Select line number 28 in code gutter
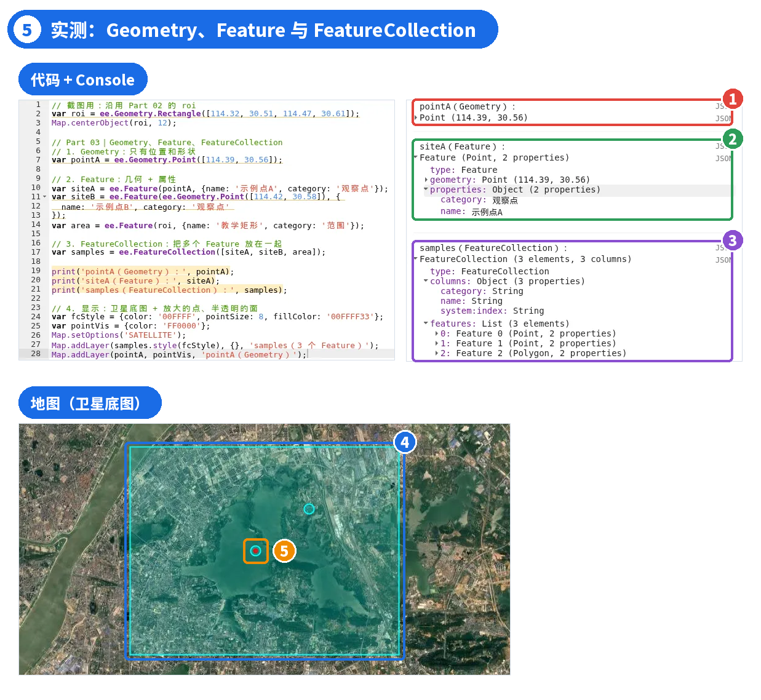Viewport: 761px width, 700px height. (36, 354)
